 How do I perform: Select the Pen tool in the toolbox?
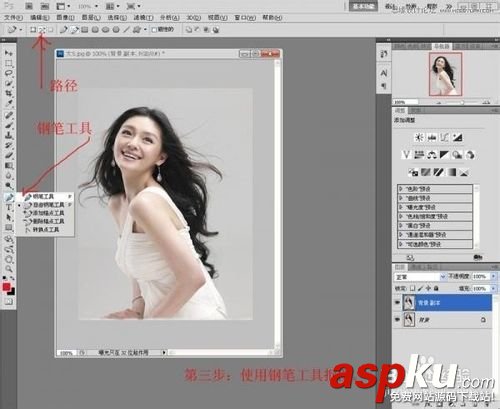9,197
